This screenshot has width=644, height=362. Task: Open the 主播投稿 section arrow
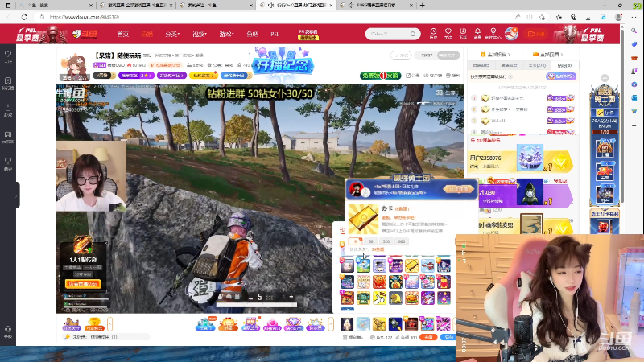(x=495, y=54)
